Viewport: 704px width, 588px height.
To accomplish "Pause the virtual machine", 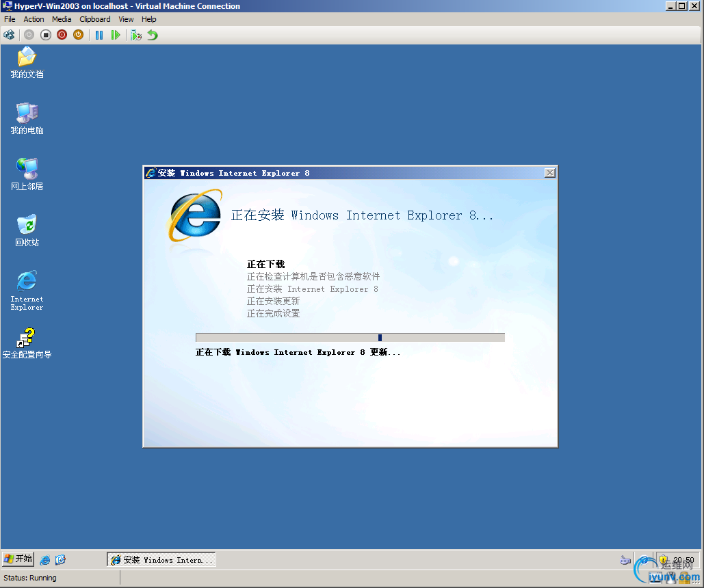I will [x=99, y=35].
